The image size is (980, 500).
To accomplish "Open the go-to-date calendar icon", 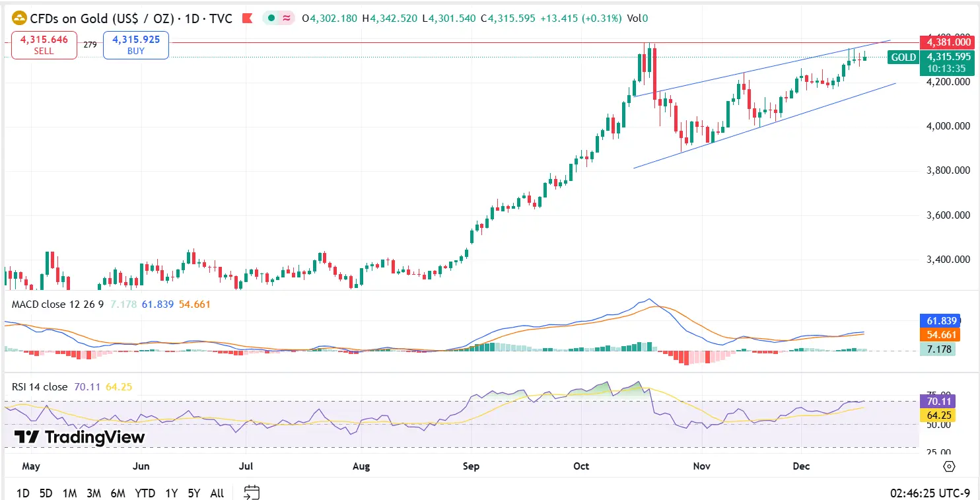I will click(252, 493).
